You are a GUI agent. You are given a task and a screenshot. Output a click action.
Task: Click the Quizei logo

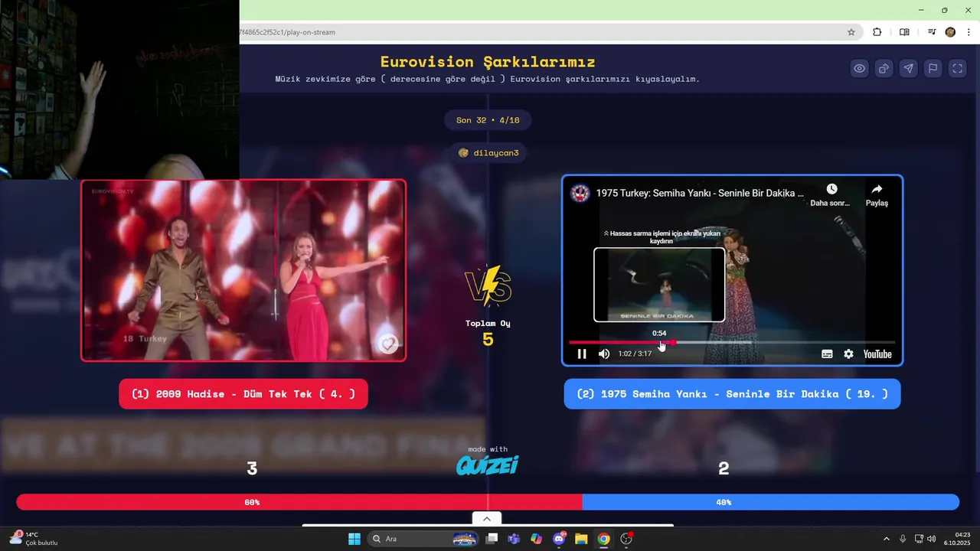pyautogui.click(x=488, y=465)
